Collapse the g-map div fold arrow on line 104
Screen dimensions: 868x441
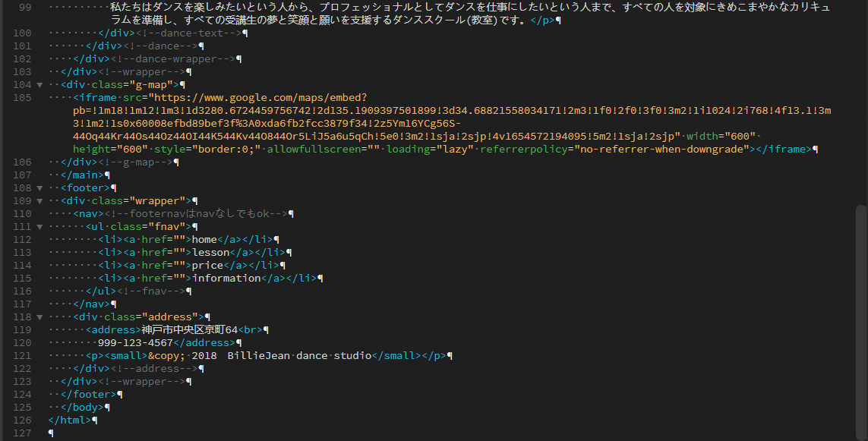point(39,84)
